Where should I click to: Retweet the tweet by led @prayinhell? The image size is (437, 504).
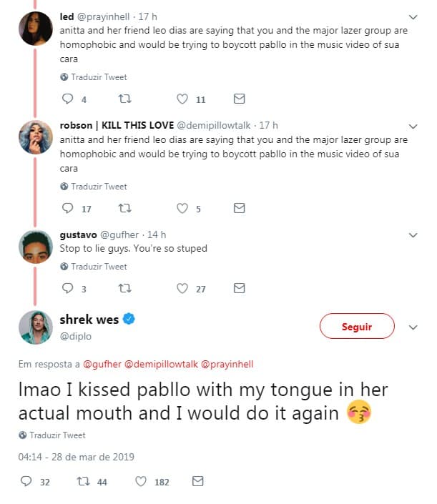point(124,99)
